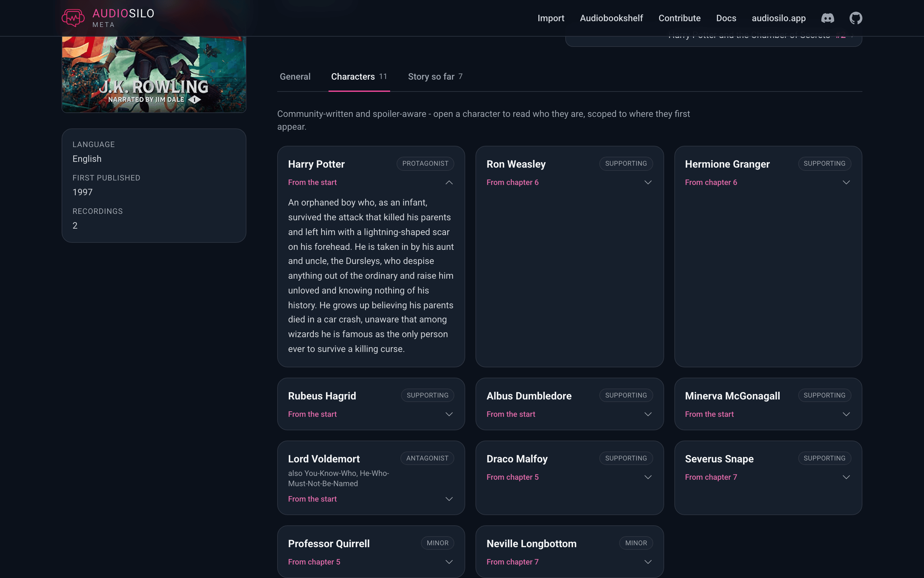Click the 'also You-Know-Who' alias text

[338, 478]
